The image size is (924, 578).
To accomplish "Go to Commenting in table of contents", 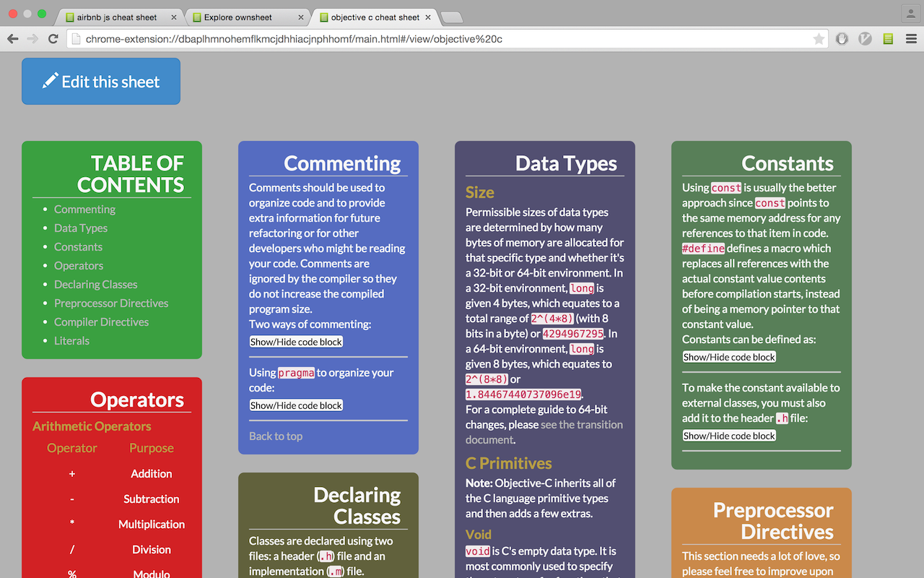I will tap(84, 210).
